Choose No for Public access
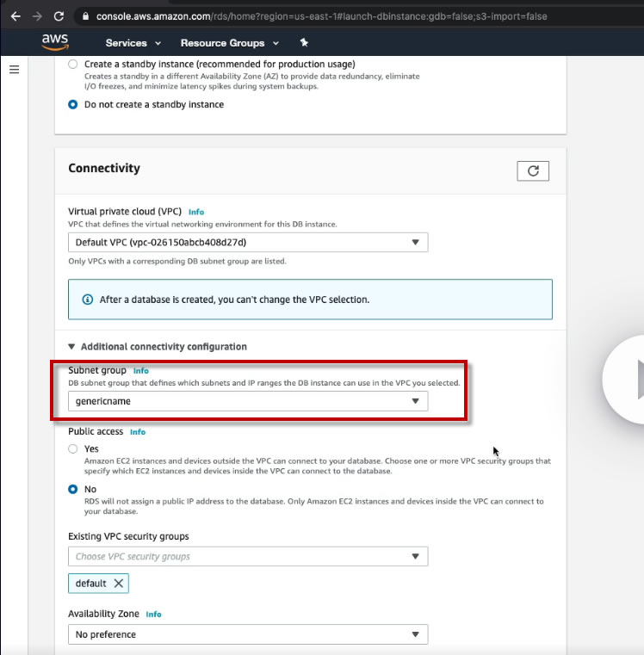The width and height of the screenshot is (644, 655). 73,489
